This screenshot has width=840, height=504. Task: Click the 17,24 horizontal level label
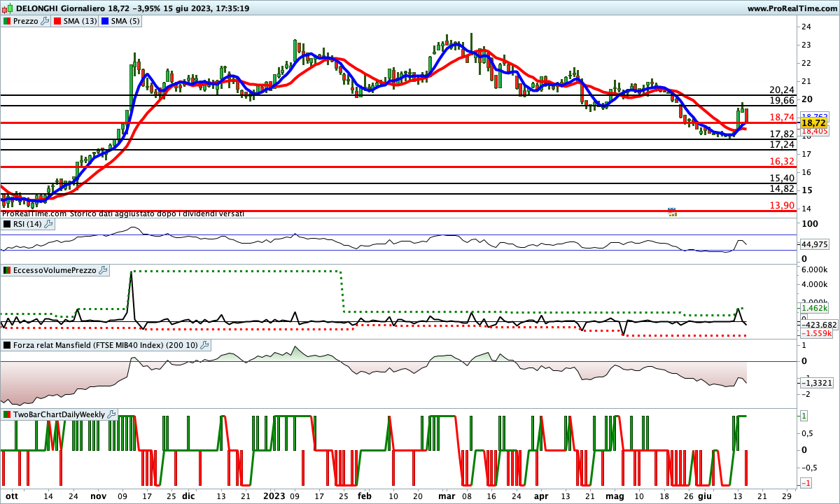click(x=782, y=144)
